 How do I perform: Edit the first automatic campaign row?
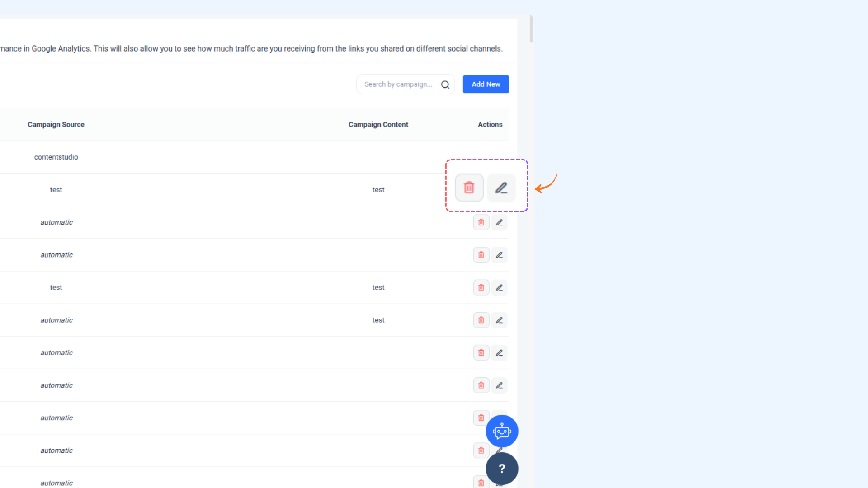[x=499, y=222]
